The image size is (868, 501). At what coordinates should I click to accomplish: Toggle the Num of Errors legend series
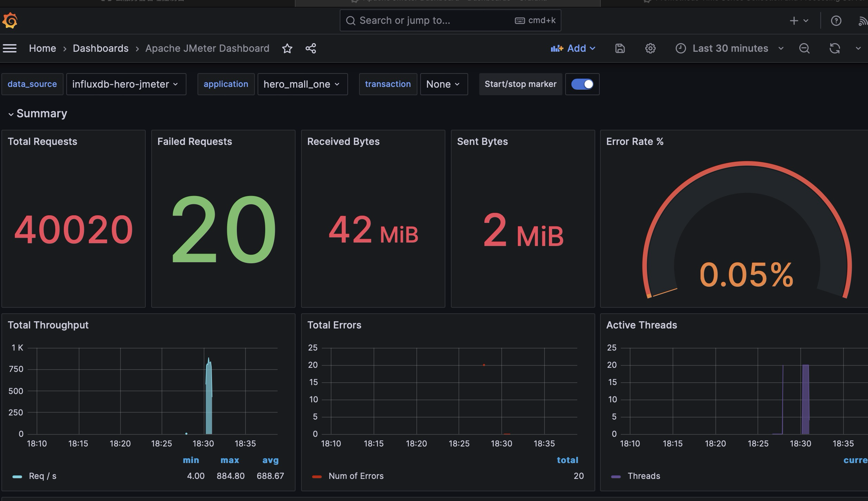[356, 476]
